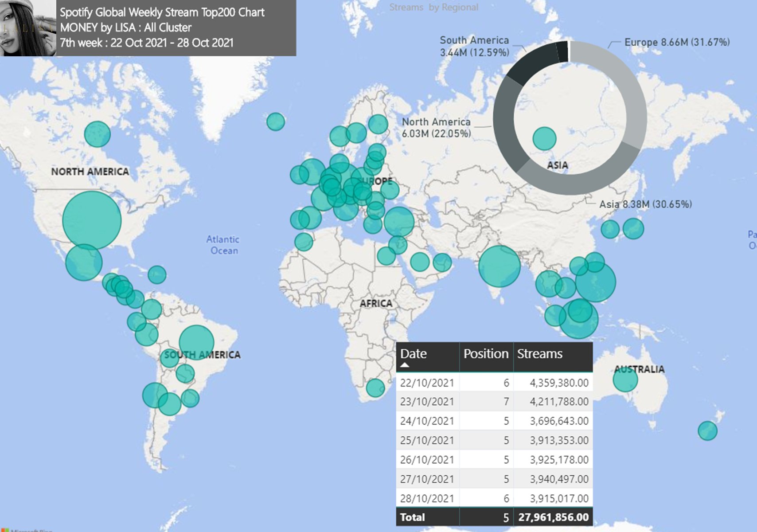The height and width of the screenshot is (532, 757).
Task: Click the total streams 27,961,856.00
Action: click(x=554, y=517)
